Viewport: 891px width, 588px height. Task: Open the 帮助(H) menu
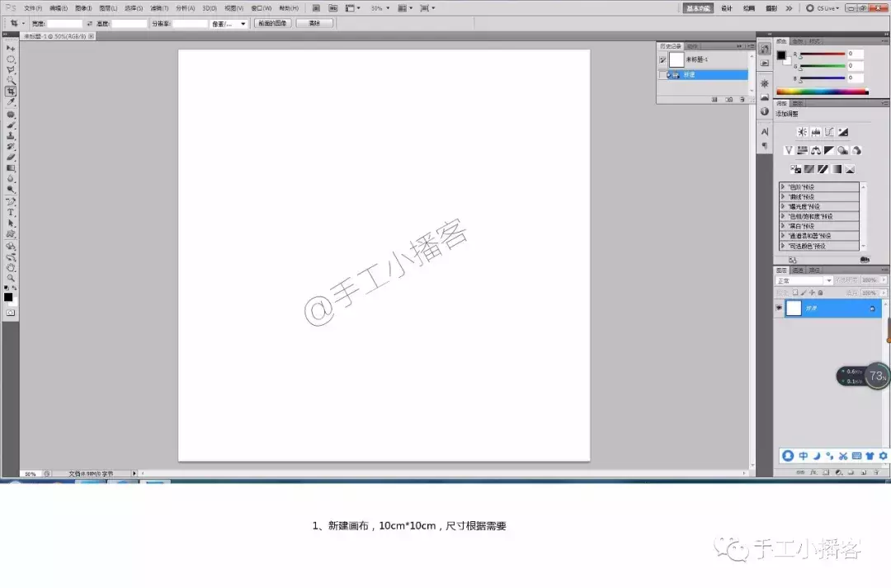pos(289,8)
